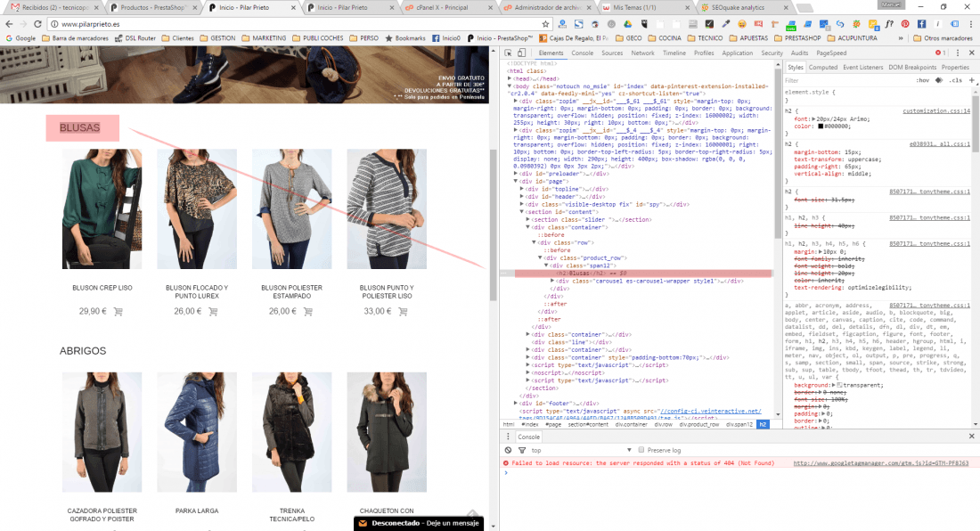The image size is (980, 531).
Task: Collapse the div class="product_row" node
Action: point(541,257)
